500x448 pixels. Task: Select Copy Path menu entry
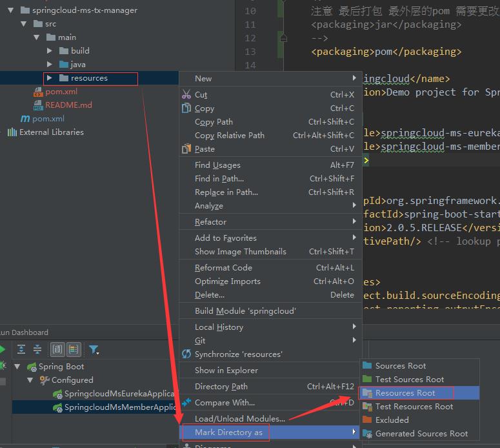[x=271, y=122]
